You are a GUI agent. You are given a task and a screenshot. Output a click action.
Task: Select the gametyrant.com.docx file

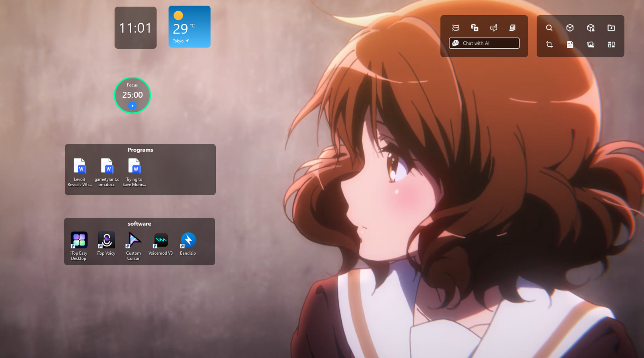107,172
